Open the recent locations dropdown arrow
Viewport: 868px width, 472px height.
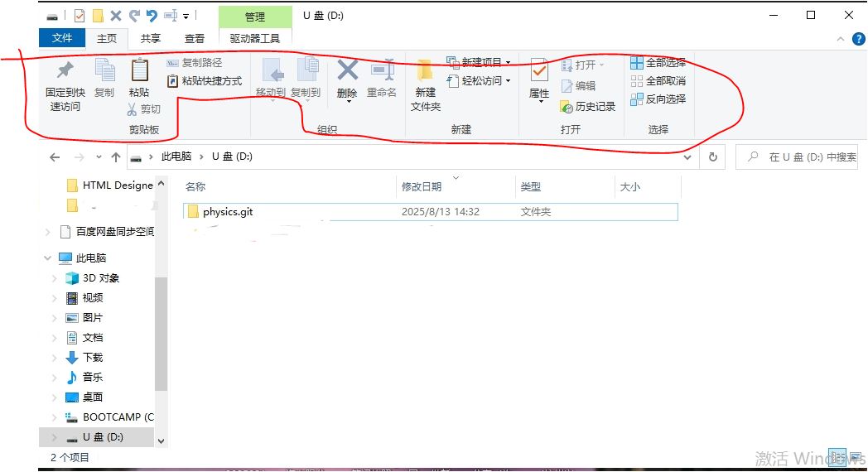tap(99, 157)
